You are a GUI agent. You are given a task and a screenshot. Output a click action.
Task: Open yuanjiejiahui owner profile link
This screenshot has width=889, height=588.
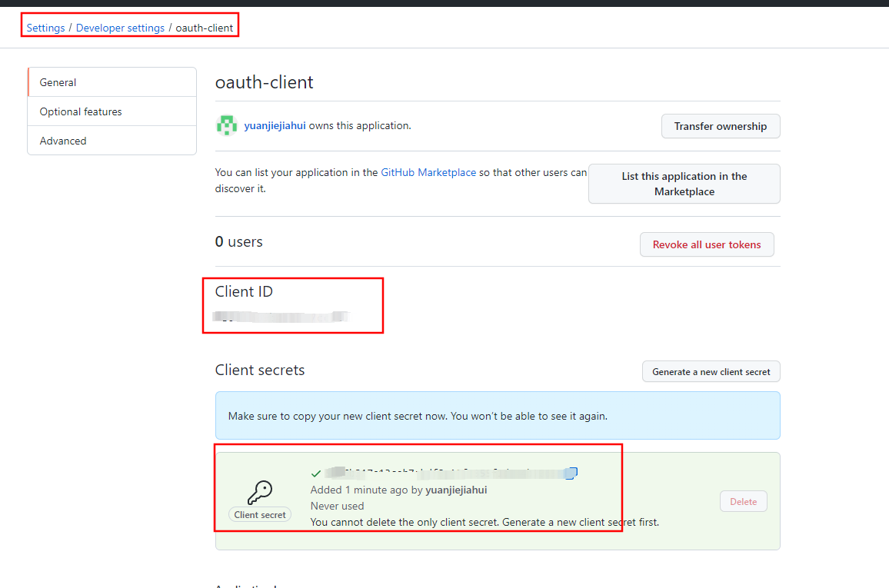pos(275,126)
